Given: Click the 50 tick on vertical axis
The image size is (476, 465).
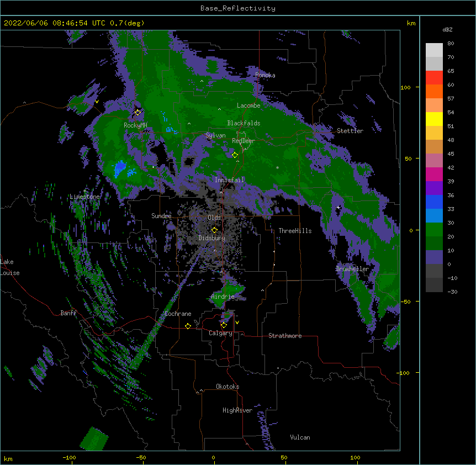Looking at the screenshot, I should point(408,158).
